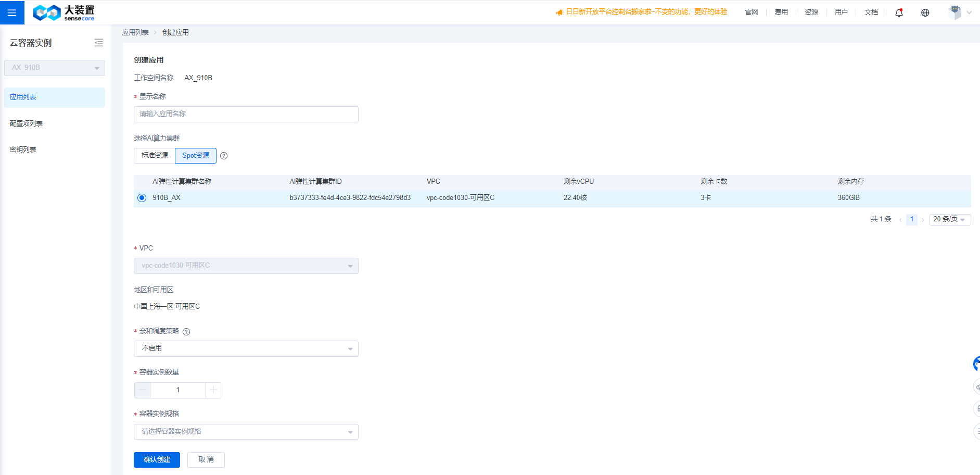This screenshot has width=980, height=475.
Task: Go to 配置项列表 in sidebar
Action: pos(26,123)
